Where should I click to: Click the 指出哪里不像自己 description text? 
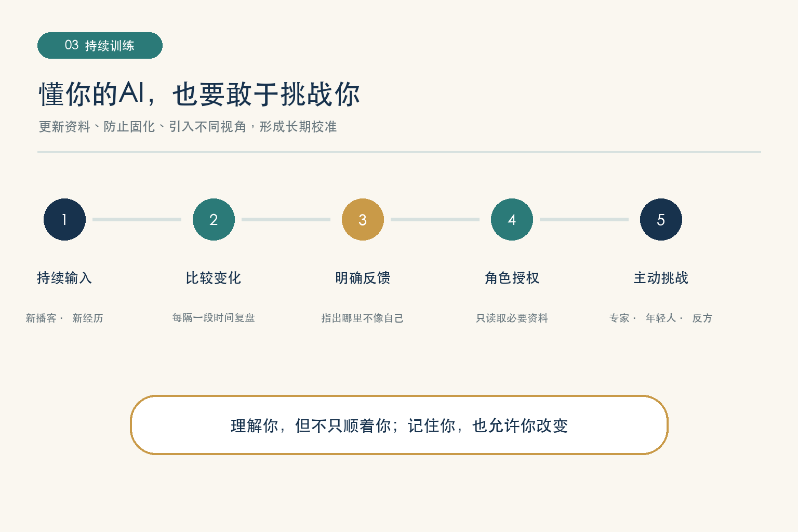(x=363, y=318)
